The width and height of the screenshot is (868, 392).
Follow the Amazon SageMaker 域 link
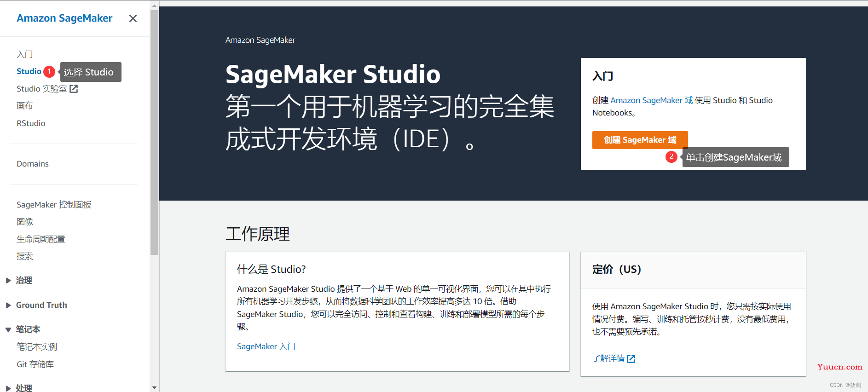[x=652, y=100]
